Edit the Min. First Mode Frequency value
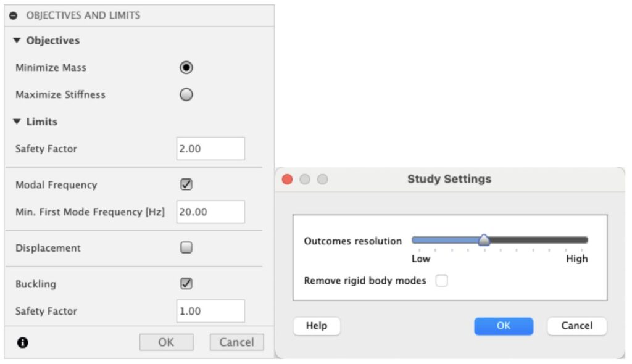632x364 pixels. click(x=210, y=212)
